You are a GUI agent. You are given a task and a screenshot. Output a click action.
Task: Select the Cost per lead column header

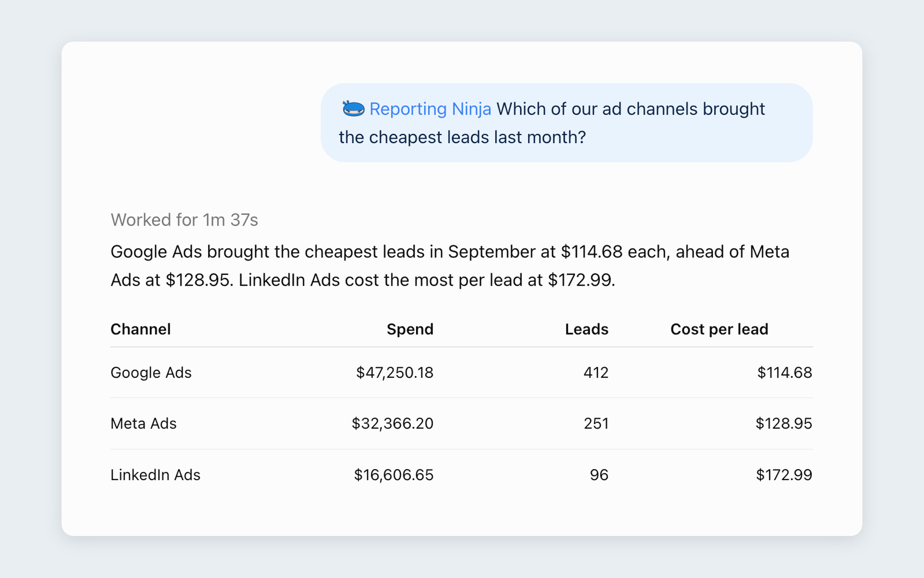[719, 329]
